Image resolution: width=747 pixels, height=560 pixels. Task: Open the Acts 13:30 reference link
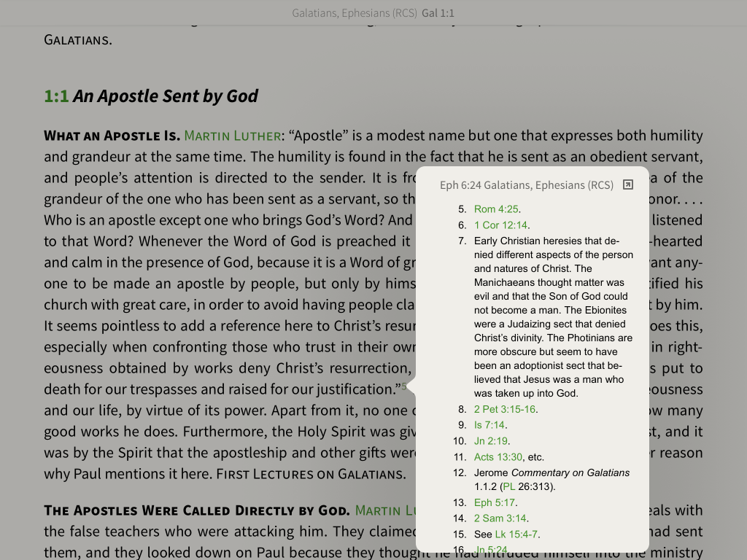498,457
